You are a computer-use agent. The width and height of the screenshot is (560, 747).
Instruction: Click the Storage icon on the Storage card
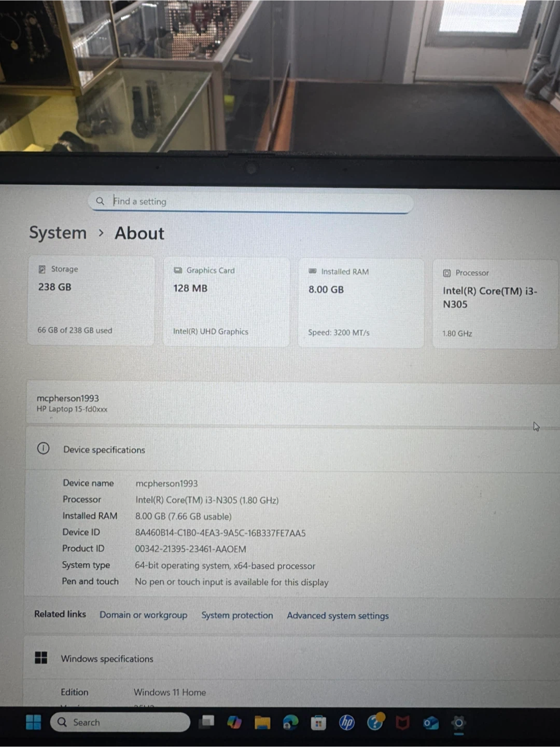click(x=42, y=269)
